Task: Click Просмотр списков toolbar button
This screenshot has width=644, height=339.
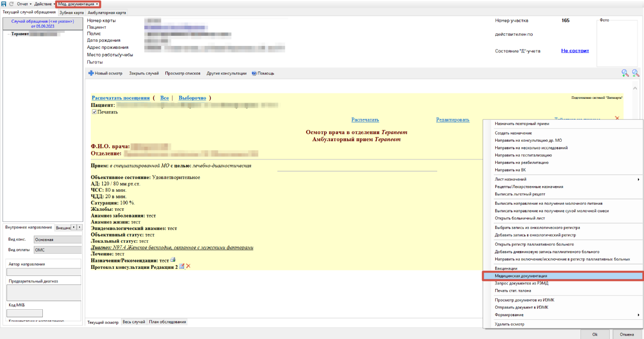Action: [183, 73]
